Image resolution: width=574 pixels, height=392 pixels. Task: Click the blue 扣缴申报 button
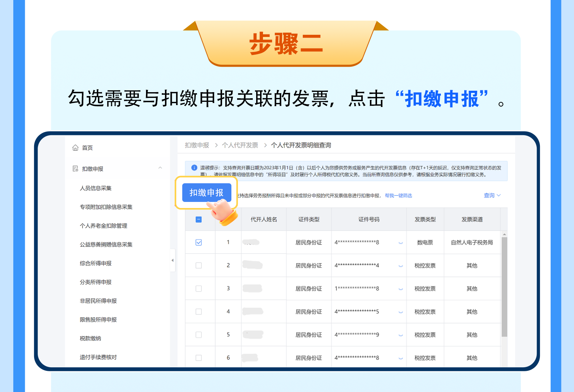(206, 193)
